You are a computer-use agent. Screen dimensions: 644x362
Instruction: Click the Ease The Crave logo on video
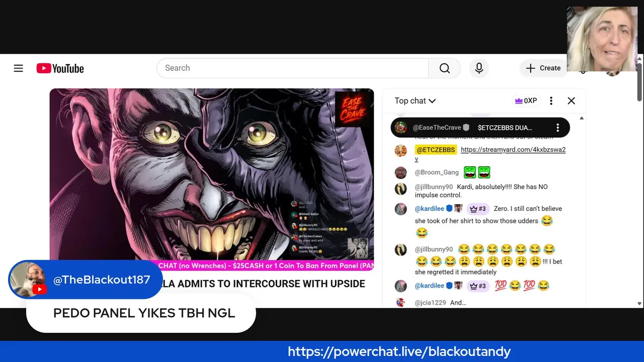pyautogui.click(x=354, y=109)
